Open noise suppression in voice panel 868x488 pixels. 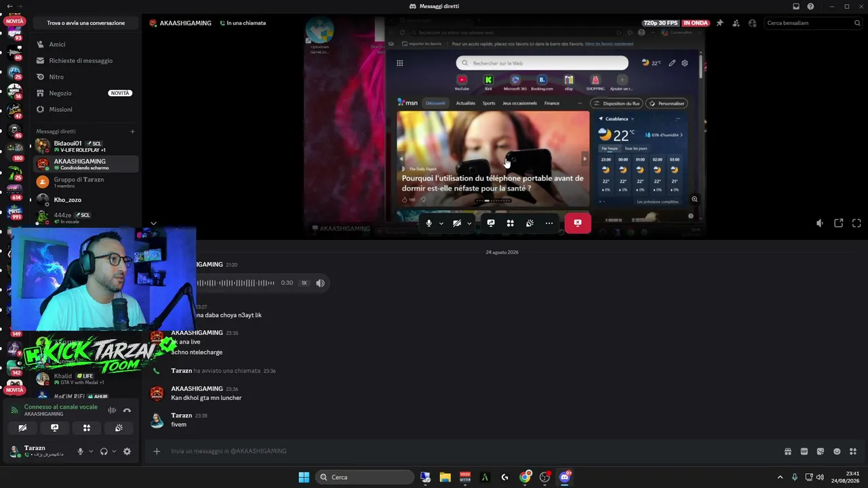tap(112, 410)
